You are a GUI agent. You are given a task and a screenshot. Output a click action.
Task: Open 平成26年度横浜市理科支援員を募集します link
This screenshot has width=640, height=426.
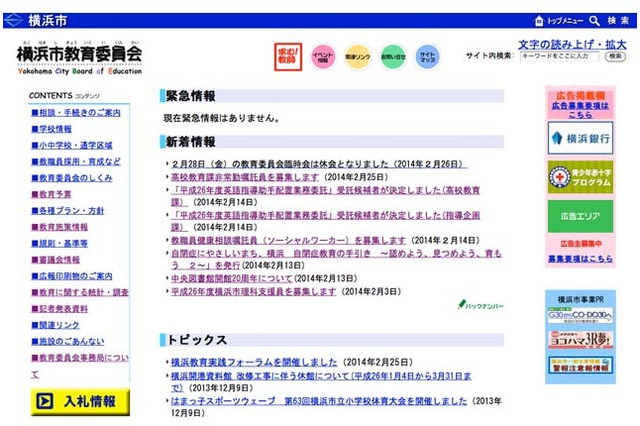coord(253,291)
